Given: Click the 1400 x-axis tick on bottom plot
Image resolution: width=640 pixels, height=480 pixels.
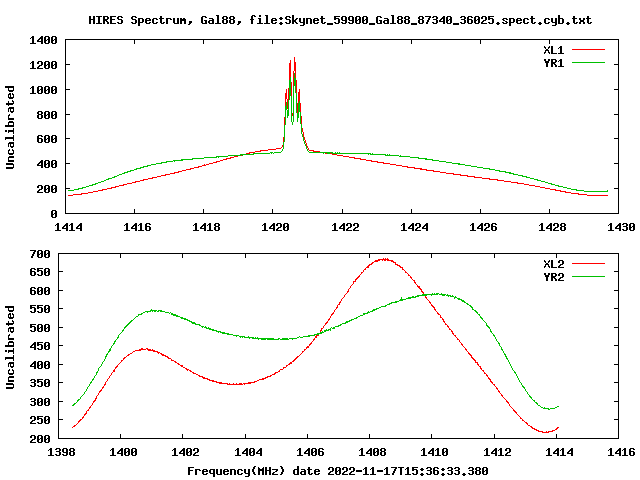Looking at the screenshot, I should click(123, 452).
